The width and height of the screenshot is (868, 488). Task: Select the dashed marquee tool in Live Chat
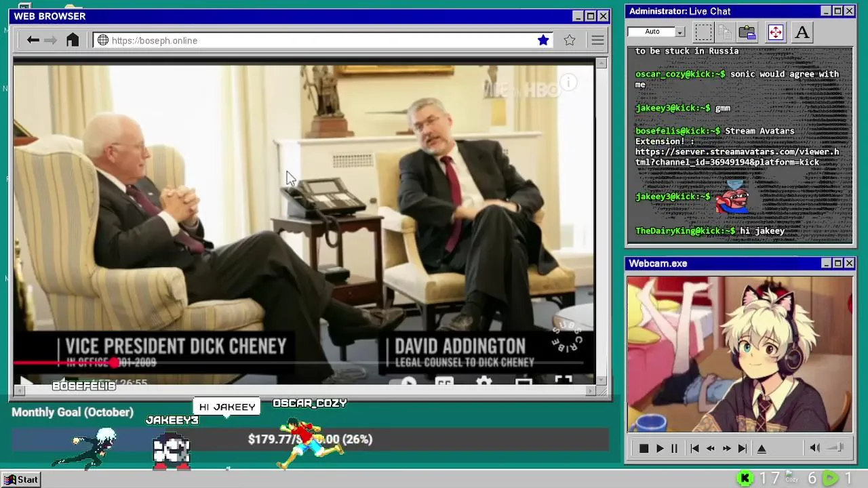(x=704, y=32)
